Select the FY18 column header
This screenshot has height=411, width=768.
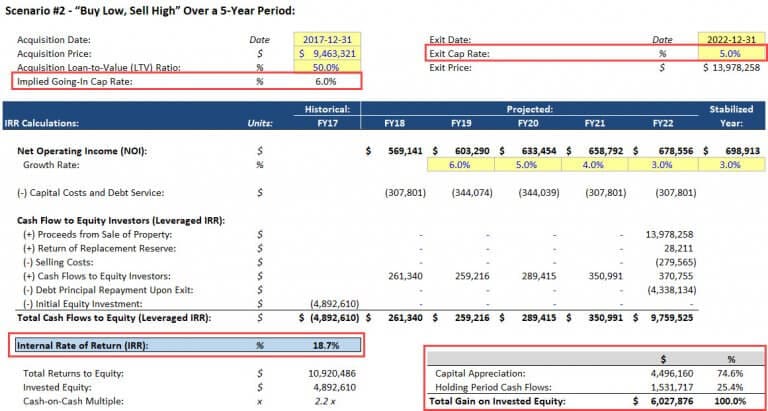tap(393, 123)
